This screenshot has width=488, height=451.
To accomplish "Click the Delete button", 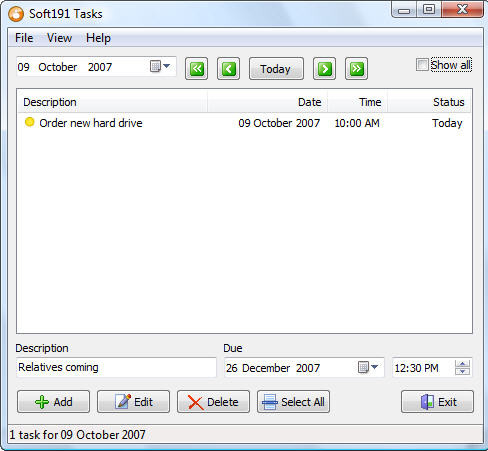I will (213, 402).
